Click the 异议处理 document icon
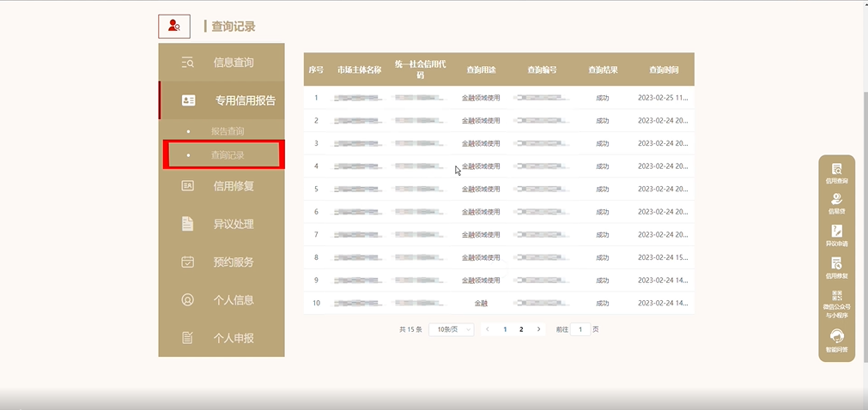 click(x=188, y=224)
